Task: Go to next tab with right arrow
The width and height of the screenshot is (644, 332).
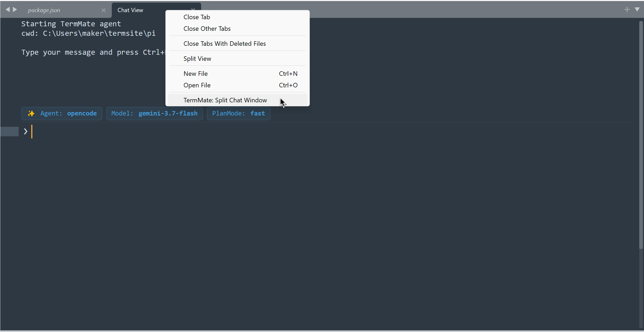Action: 15,10
